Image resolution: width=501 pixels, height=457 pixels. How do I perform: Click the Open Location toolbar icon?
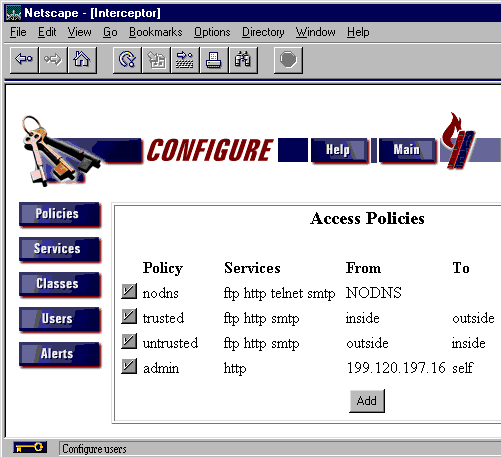(x=185, y=60)
